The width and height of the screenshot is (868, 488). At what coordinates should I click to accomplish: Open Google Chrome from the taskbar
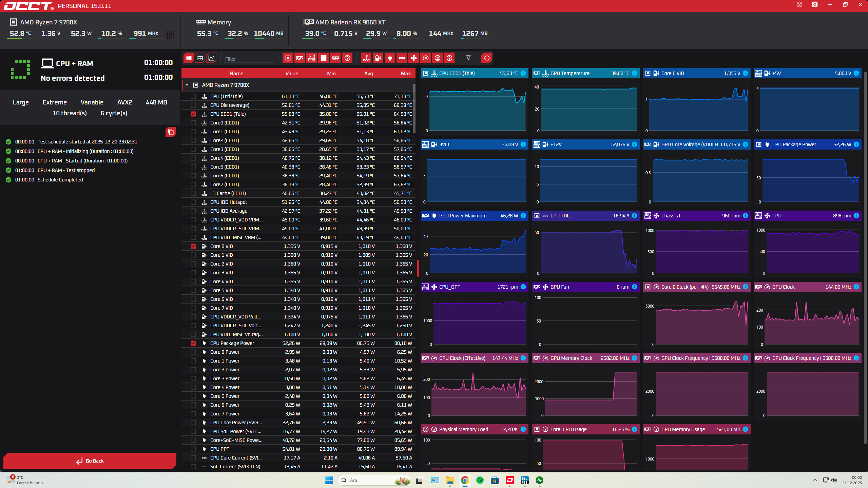pyautogui.click(x=465, y=480)
